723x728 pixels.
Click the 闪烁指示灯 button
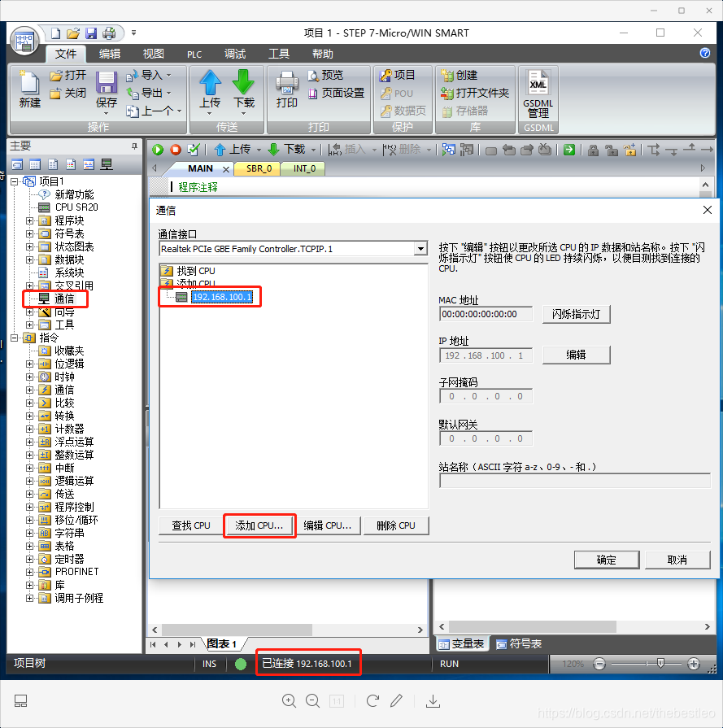pos(577,314)
